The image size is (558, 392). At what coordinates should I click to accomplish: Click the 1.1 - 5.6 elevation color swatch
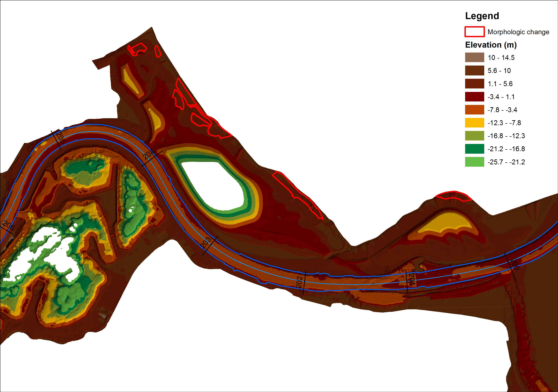pos(474,84)
